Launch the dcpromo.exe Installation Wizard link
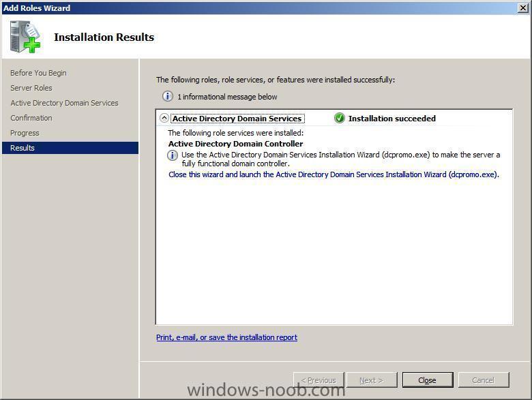Screen dimensions: 532x400 tap(334, 174)
